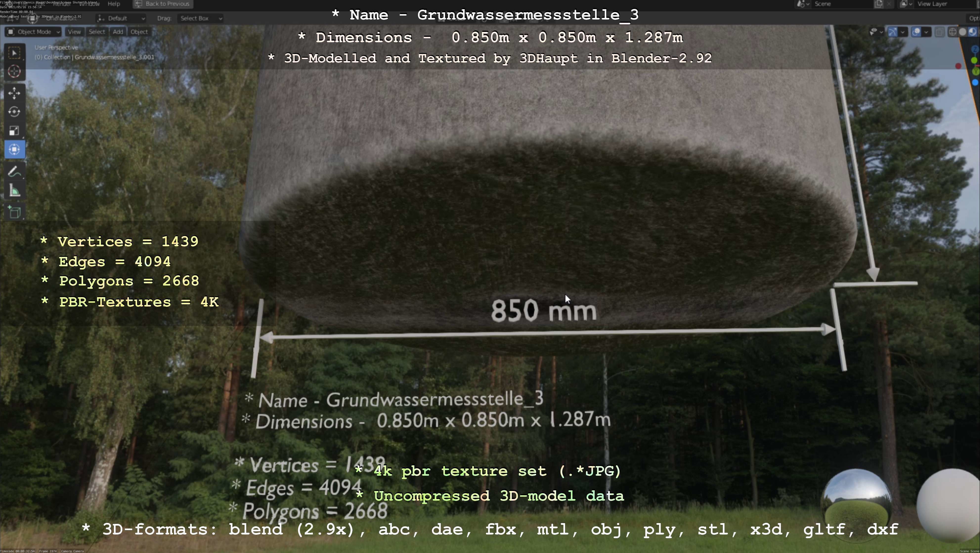
Task: Click the '3D-formats' list line
Action: tap(490, 530)
